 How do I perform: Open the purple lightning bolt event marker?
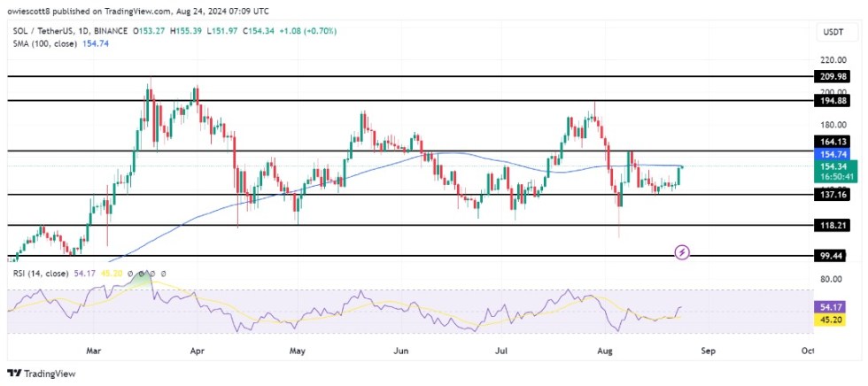point(682,253)
